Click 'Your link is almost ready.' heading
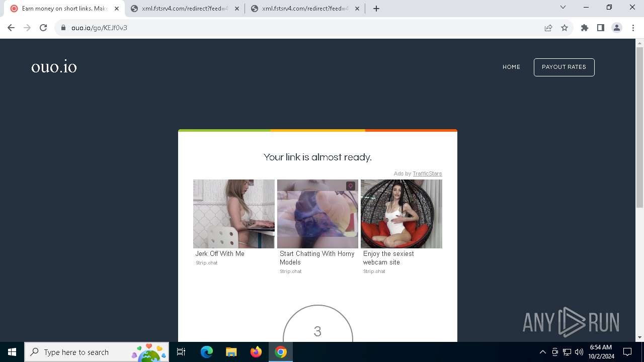 pyautogui.click(x=317, y=157)
